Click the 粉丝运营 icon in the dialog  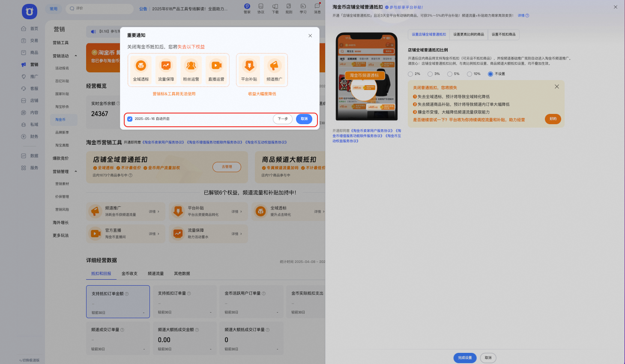point(191,66)
